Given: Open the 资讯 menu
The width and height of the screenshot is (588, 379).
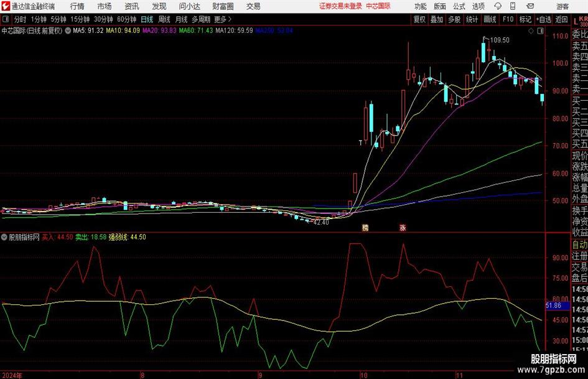Looking at the screenshot, I should click(x=132, y=6).
